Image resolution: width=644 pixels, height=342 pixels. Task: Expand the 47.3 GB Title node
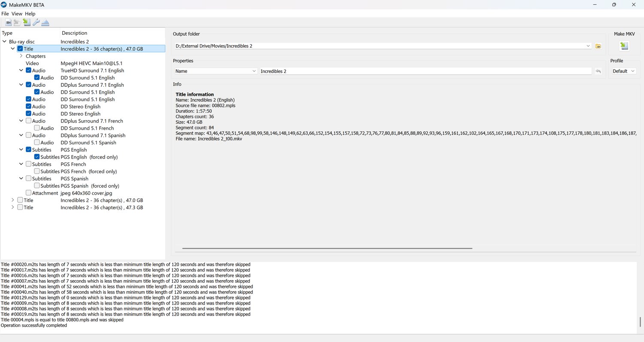[x=13, y=208]
